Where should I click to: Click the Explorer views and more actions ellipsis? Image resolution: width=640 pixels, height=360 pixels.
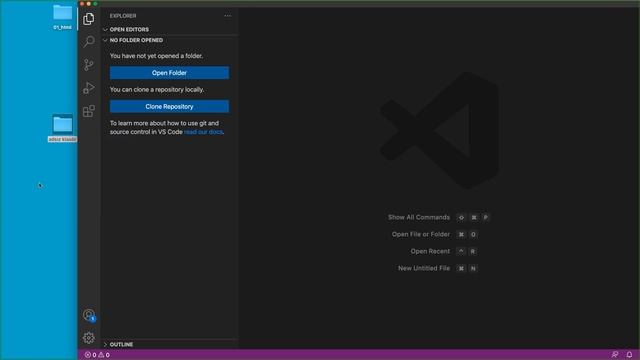tap(227, 16)
